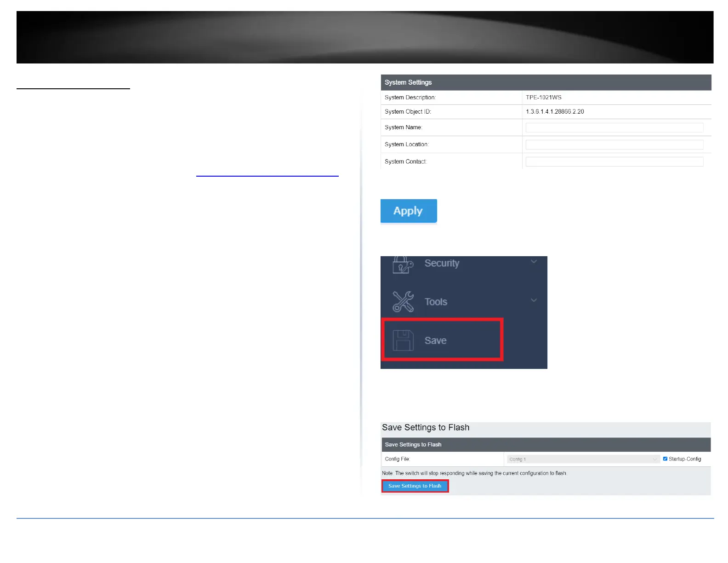Click Save Settings to Flash button

415,486
